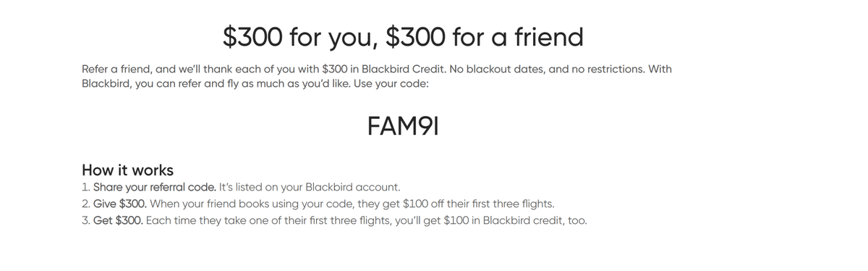Click the step number "3."

pos(86,220)
